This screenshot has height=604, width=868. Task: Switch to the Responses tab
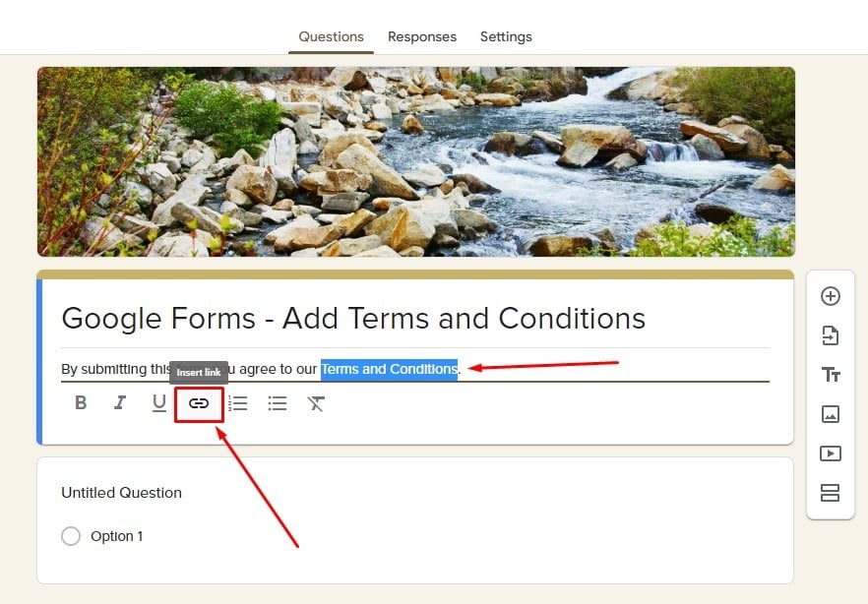click(x=422, y=36)
